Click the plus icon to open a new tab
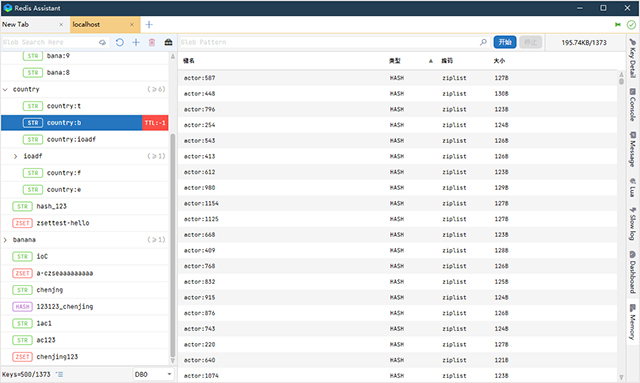 (149, 24)
